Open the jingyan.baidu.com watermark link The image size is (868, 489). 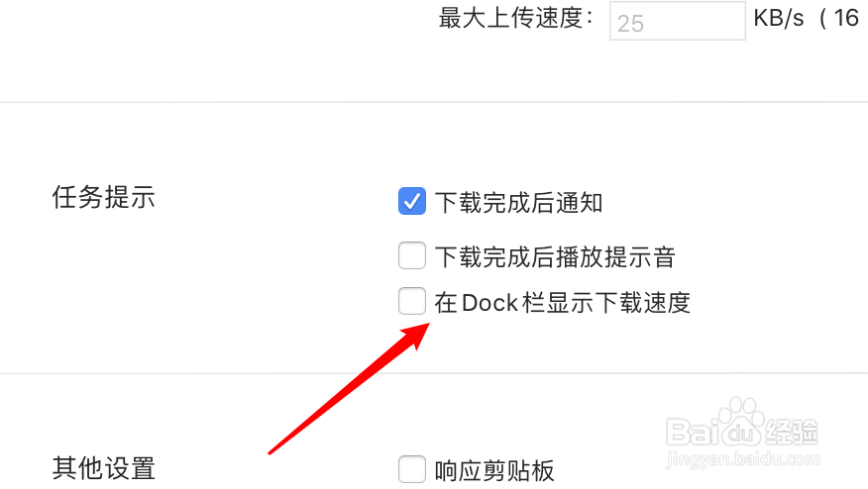742,459
